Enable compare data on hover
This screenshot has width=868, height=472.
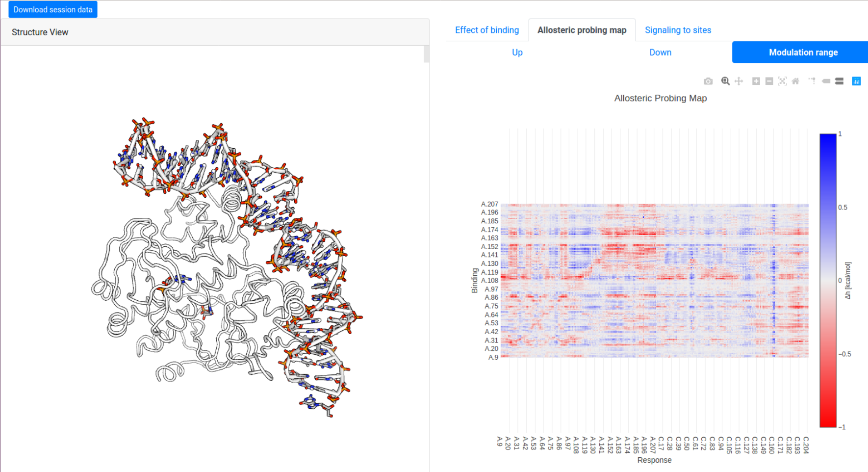[x=839, y=81]
